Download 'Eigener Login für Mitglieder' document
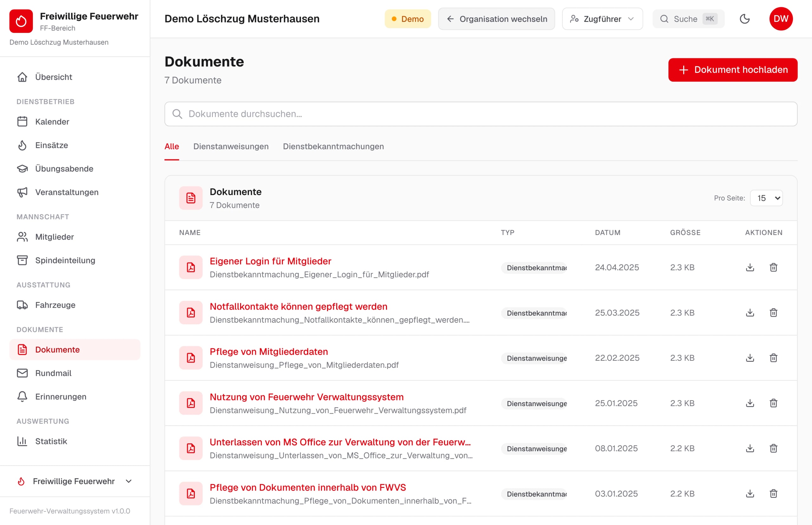 click(750, 267)
